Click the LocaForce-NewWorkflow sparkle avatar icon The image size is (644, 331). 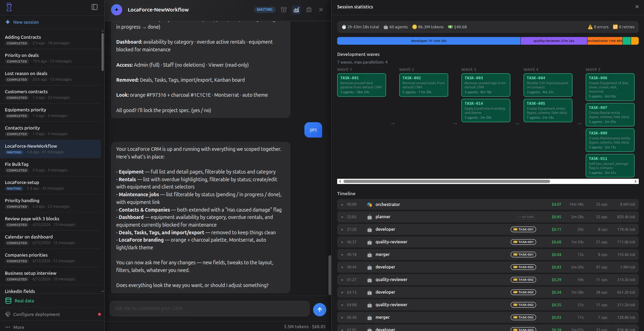point(117,10)
